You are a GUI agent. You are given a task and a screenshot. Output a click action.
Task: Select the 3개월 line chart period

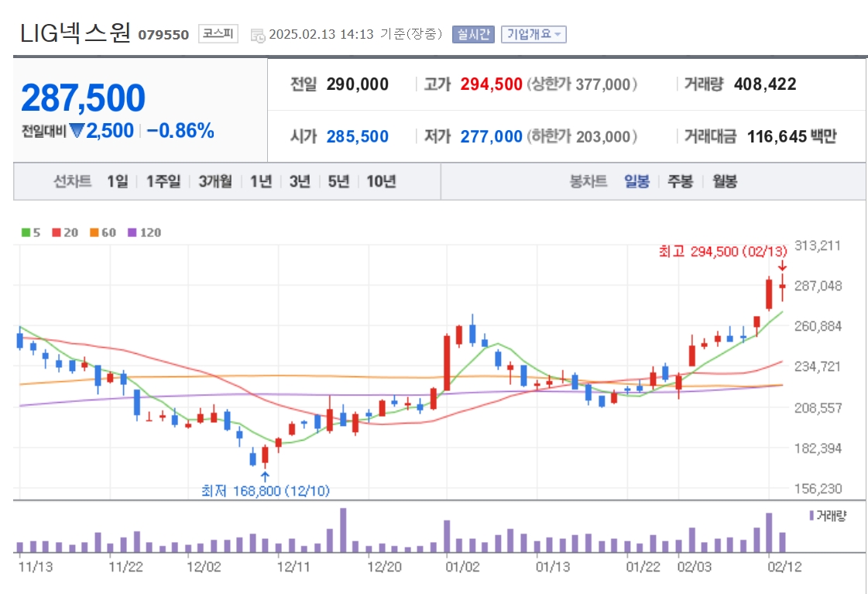point(215,181)
